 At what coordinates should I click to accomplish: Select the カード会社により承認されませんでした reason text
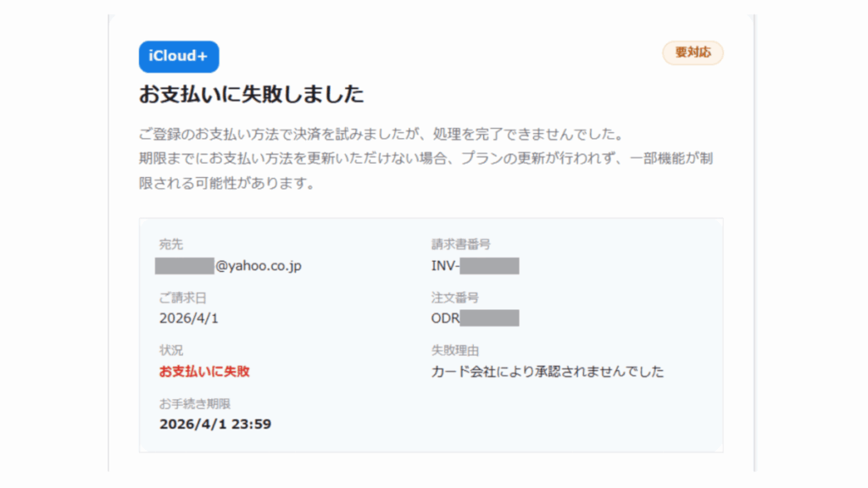tap(547, 371)
